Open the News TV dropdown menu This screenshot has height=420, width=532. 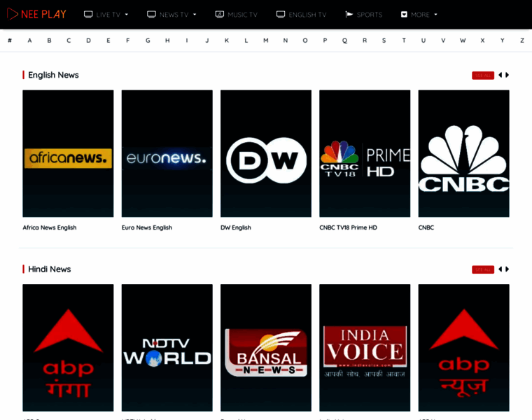tap(171, 15)
